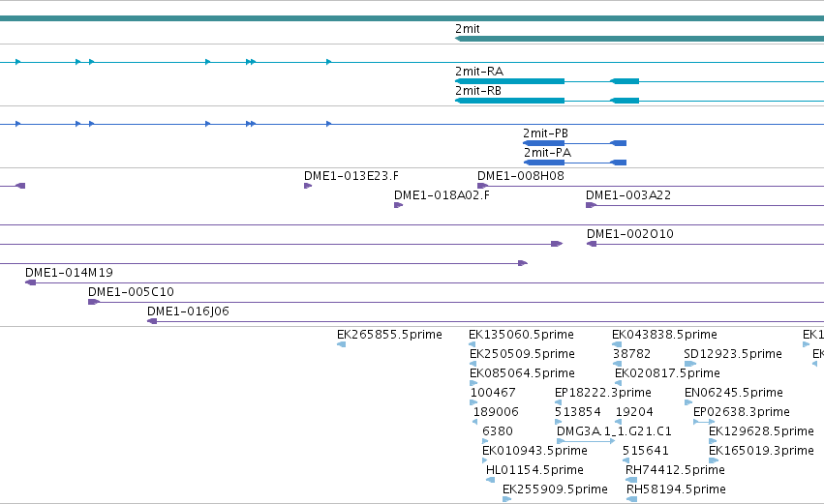
Task: Select BAC clone DME1-016J06
Action: pos(485,322)
